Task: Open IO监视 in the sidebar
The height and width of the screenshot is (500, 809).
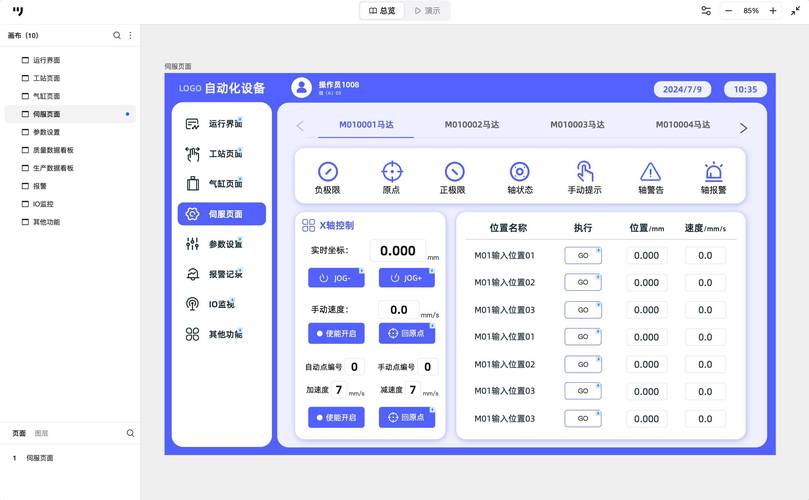Action: 221,304
